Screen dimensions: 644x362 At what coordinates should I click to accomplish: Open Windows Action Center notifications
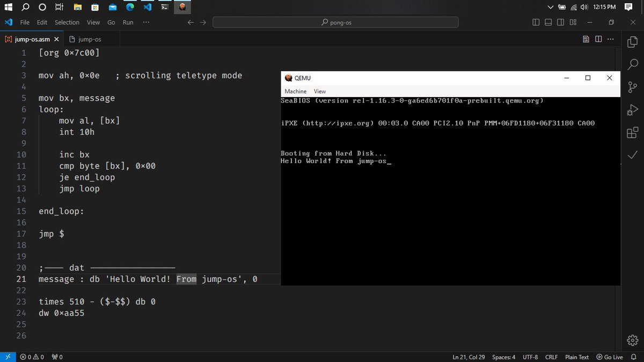[628, 7]
